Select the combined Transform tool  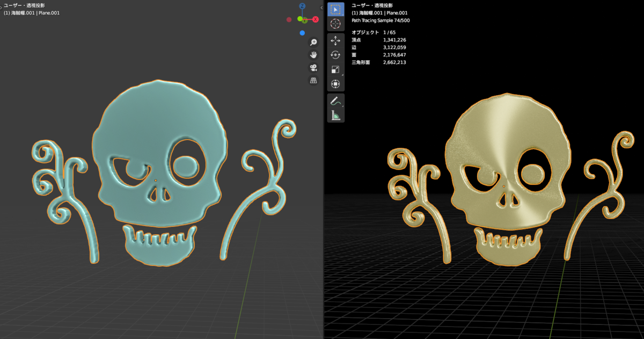click(335, 83)
